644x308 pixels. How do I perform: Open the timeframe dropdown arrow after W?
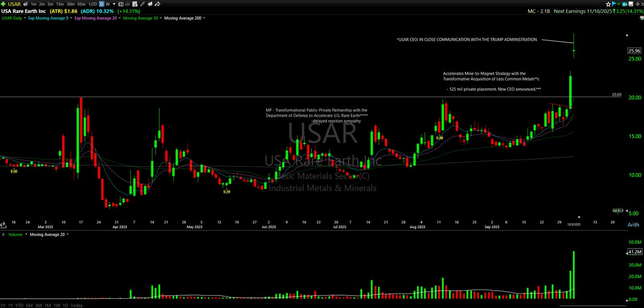pyautogui.click(x=114, y=4)
